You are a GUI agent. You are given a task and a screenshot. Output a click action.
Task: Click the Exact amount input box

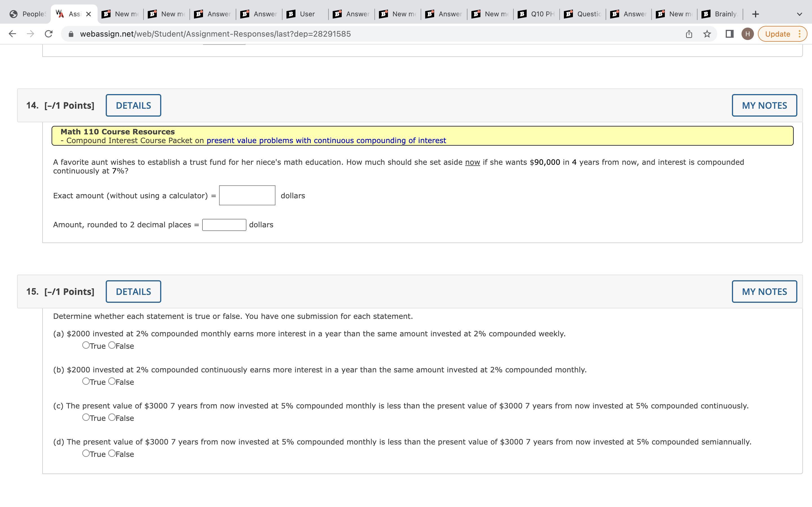pos(247,195)
